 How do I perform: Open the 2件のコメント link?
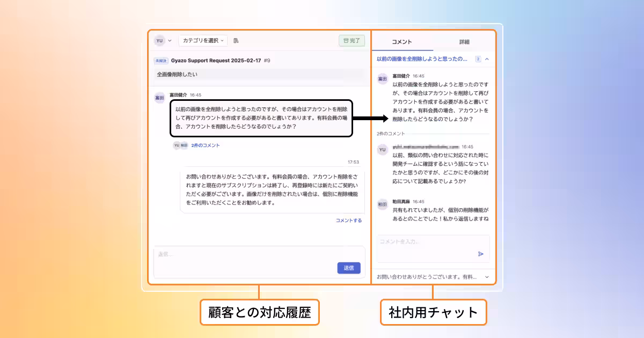[205, 145]
